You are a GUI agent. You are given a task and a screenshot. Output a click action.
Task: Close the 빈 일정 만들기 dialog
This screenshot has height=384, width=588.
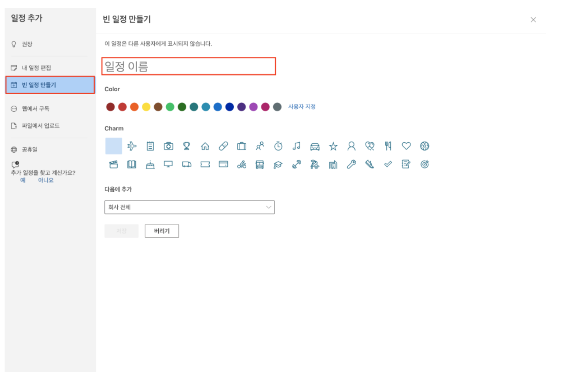534,20
